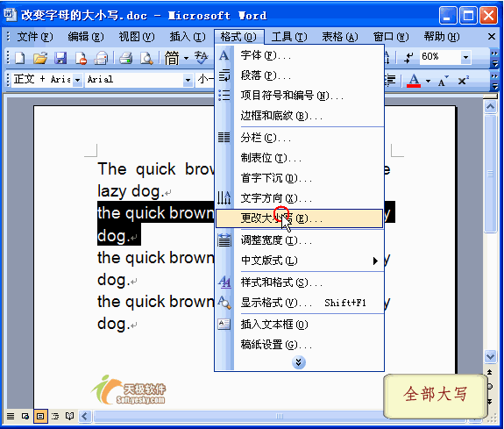The width and height of the screenshot is (504, 429).
Task: Click the distributed alignment icon left of font color
Action: pyautogui.click(x=390, y=80)
